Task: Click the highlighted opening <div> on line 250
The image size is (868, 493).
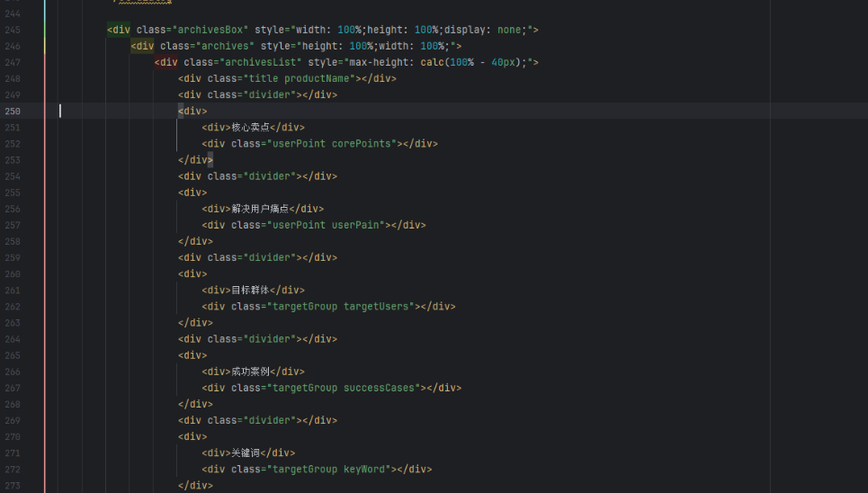Action: pos(192,112)
